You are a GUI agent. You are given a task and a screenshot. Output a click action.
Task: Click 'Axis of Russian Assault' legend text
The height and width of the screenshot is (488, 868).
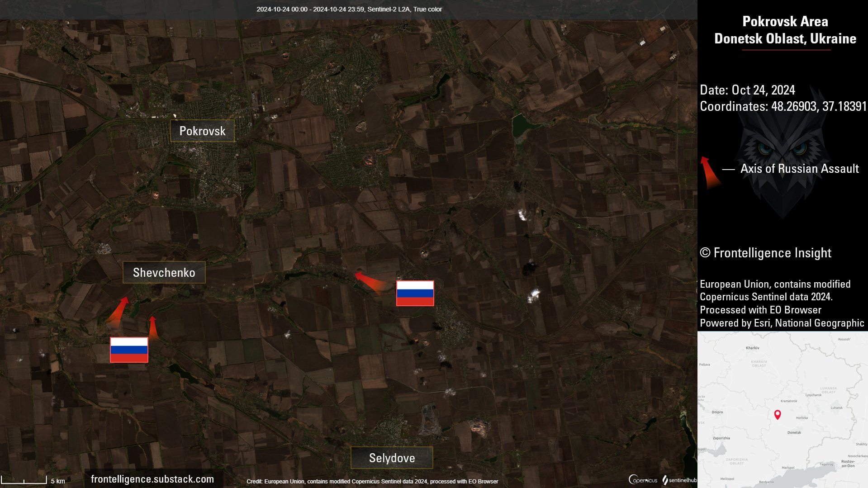click(800, 169)
